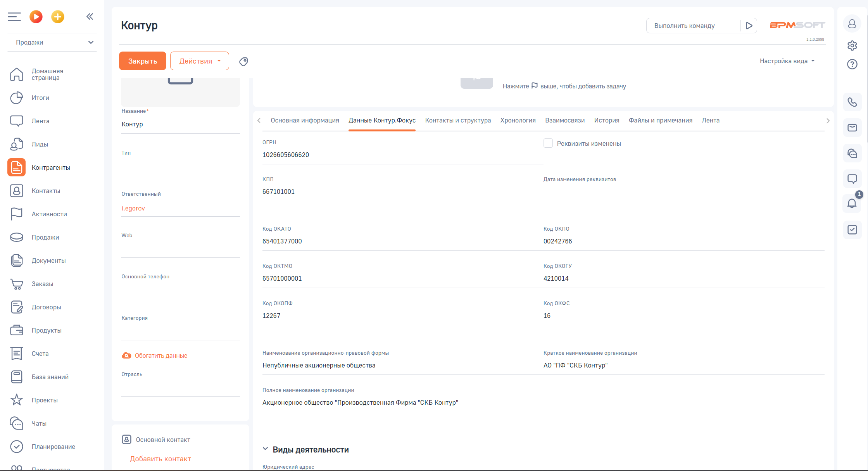Open the История tab

(607, 121)
